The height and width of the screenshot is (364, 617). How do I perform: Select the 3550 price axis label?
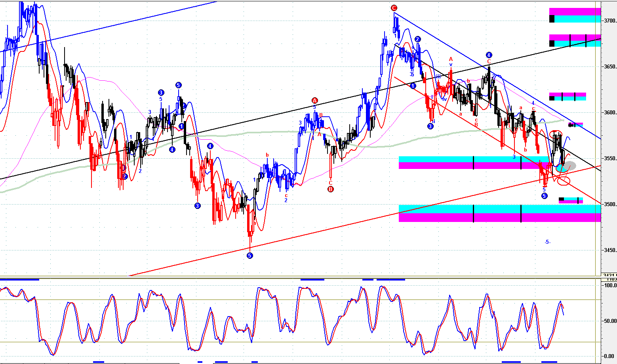[x=611, y=158]
